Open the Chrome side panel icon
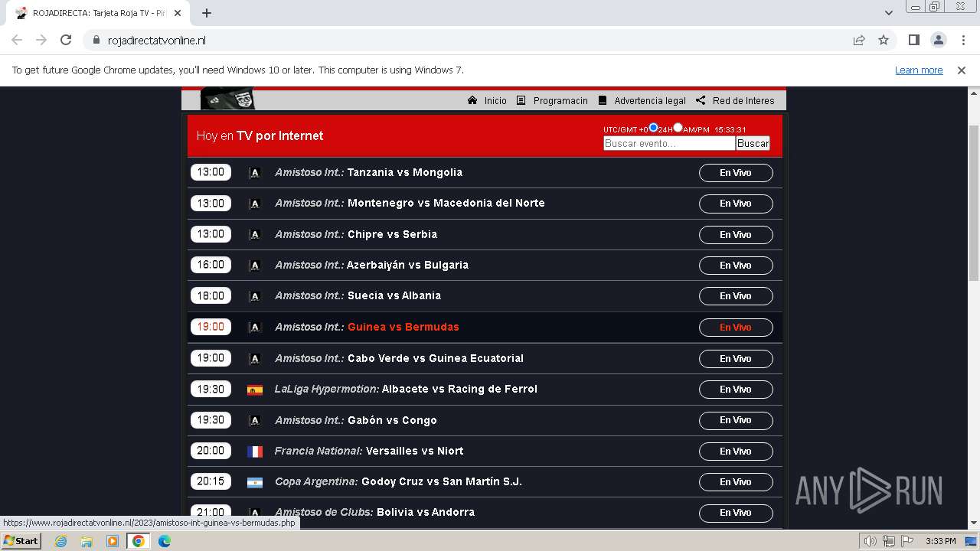The height and width of the screenshot is (551, 980). [913, 40]
